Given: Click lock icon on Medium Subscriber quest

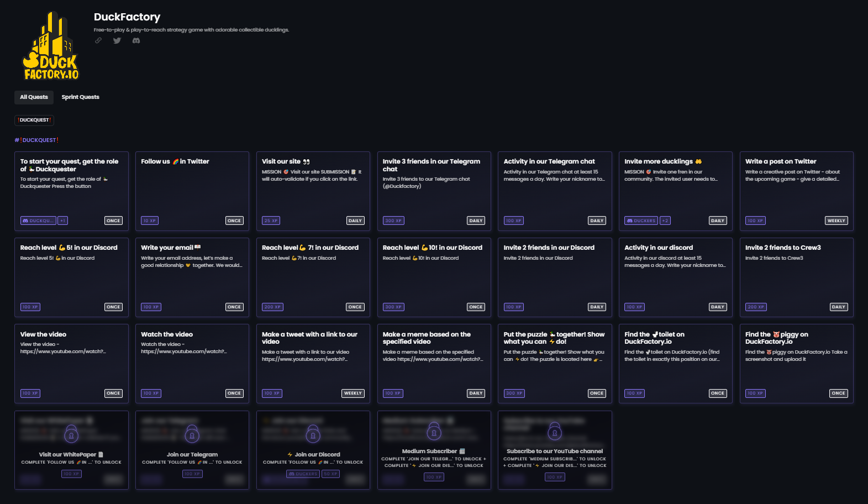Looking at the screenshot, I should 434,432.
